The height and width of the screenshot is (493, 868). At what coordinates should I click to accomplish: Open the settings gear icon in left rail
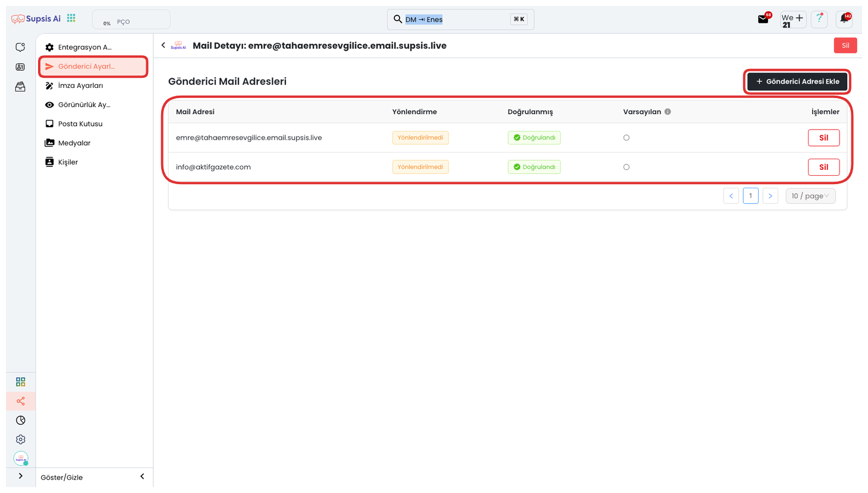pos(21,440)
